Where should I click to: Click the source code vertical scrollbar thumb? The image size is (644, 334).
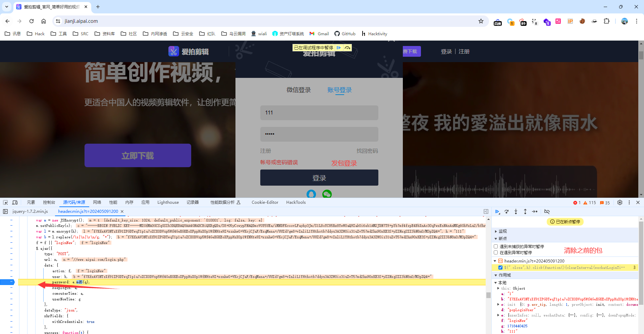488,295
